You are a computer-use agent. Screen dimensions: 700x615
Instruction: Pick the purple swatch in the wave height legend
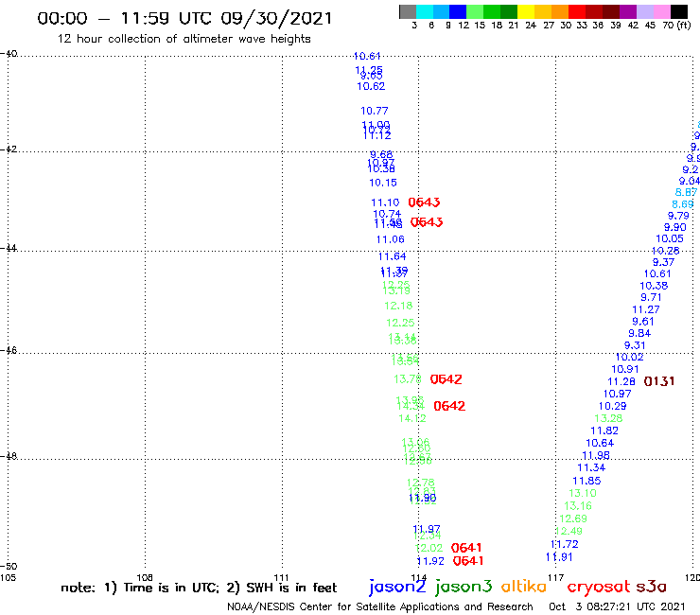(628, 11)
